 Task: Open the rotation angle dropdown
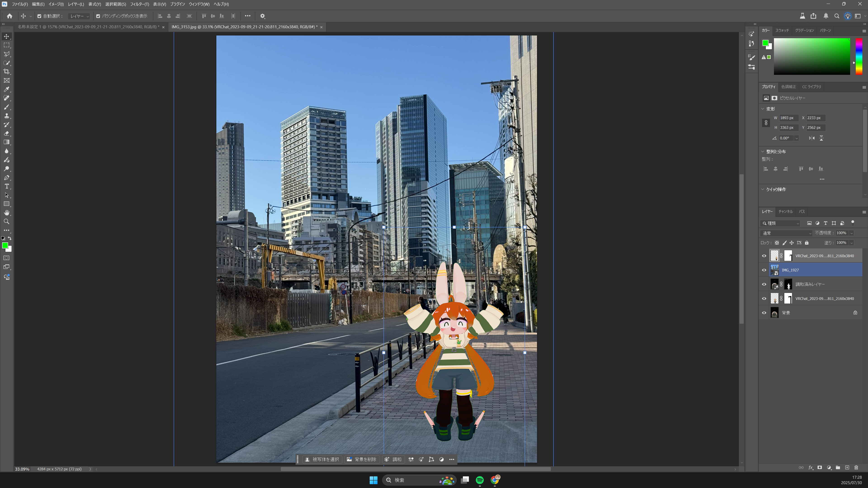point(797,138)
